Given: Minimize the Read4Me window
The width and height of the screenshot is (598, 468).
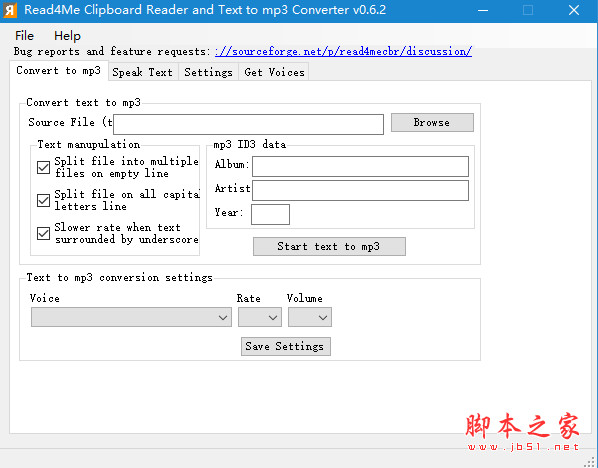Looking at the screenshot, I should click(x=483, y=10).
